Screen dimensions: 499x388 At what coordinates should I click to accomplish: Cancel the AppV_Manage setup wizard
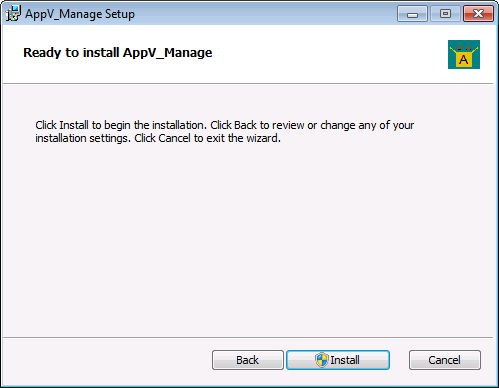445,360
